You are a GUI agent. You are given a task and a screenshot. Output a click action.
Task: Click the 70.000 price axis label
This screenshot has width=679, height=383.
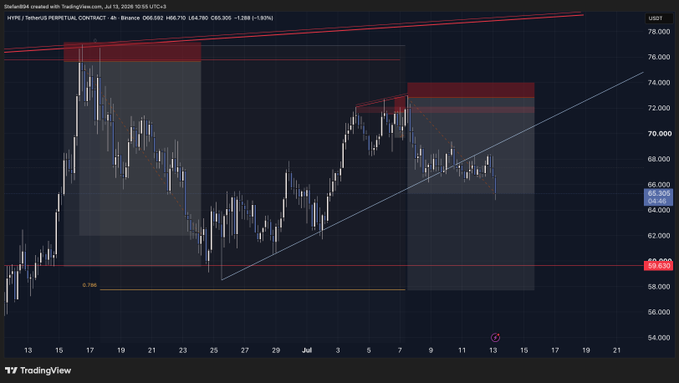[659, 134]
